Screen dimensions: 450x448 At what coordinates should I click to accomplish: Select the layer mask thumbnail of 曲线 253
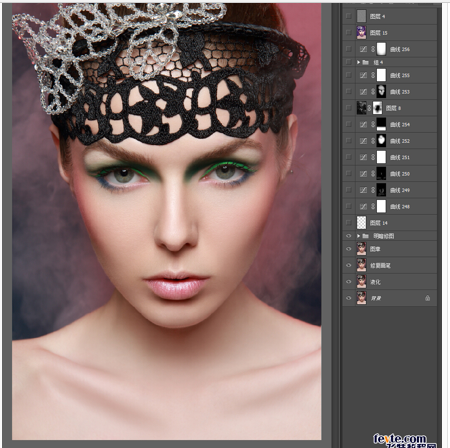click(381, 92)
